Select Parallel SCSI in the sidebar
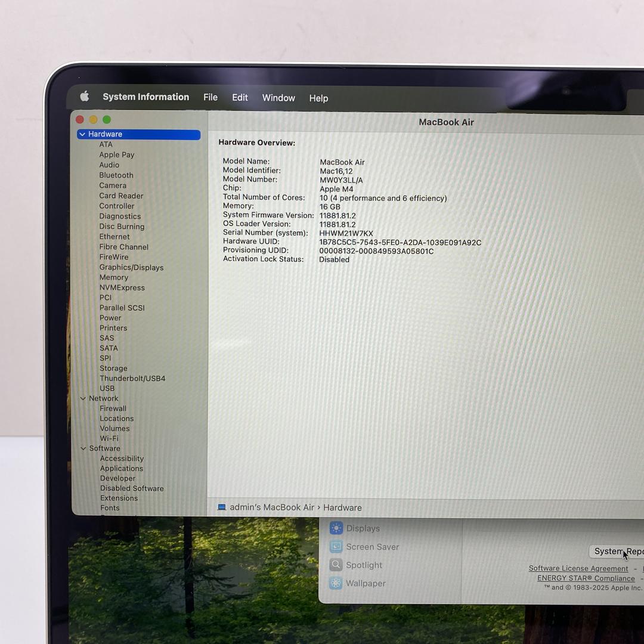 122,308
